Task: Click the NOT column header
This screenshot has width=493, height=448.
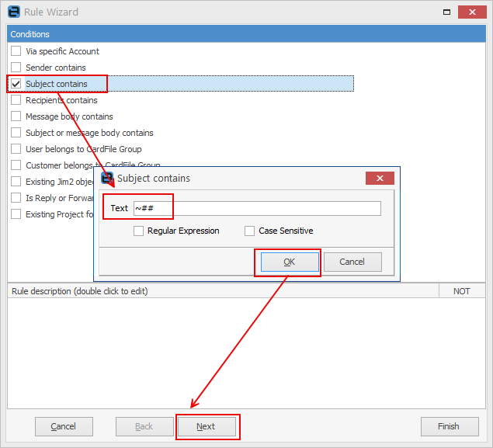Action: pyautogui.click(x=462, y=291)
